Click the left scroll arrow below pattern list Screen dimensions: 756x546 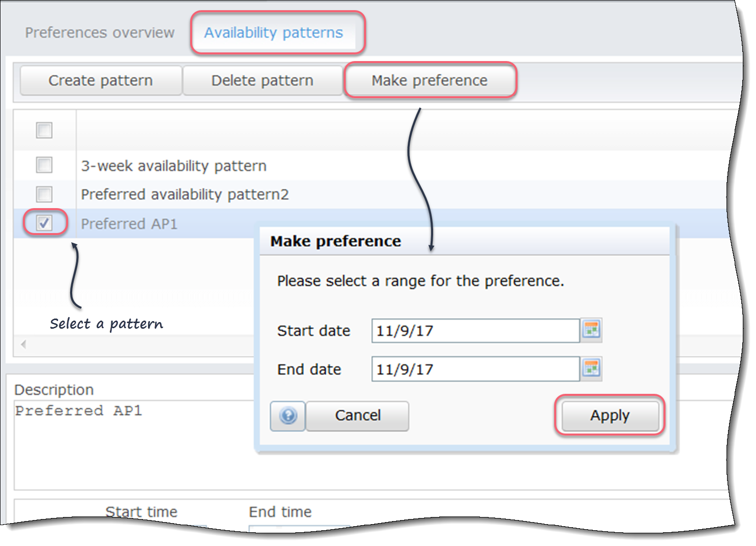pyautogui.click(x=22, y=344)
